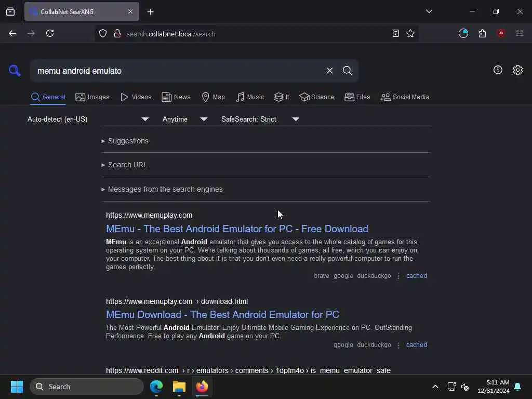The image size is (532, 399).
Task: Switch to Files category
Action: (357, 97)
